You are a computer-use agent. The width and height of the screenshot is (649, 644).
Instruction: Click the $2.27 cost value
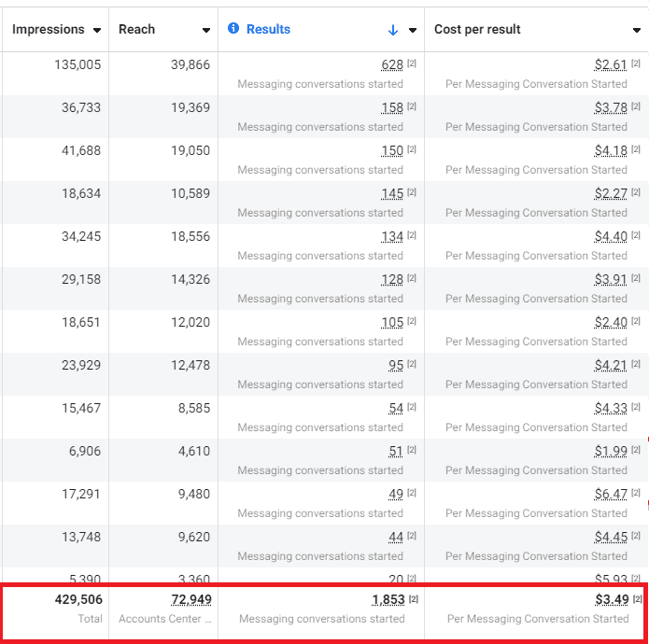click(611, 194)
